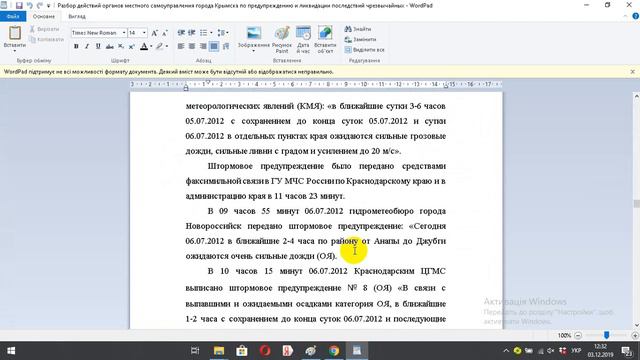The height and width of the screenshot is (360, 640).
Task: Click the zoom slider thumb
Action: pyautogui.click(x=607, y=335)
